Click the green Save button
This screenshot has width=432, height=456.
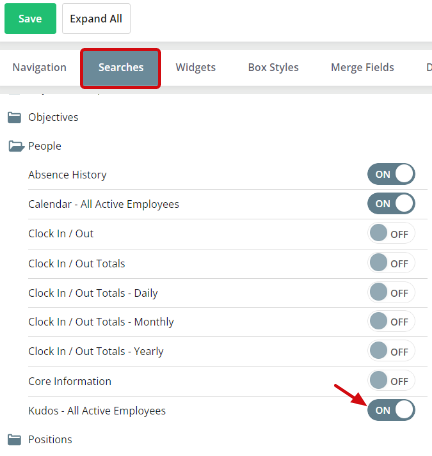coord(30,19)
